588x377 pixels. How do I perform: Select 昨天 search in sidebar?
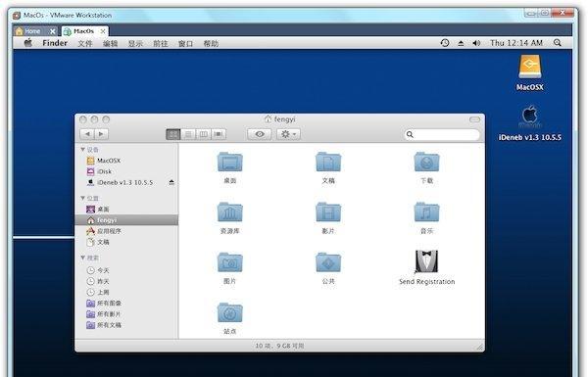point(126,281)
